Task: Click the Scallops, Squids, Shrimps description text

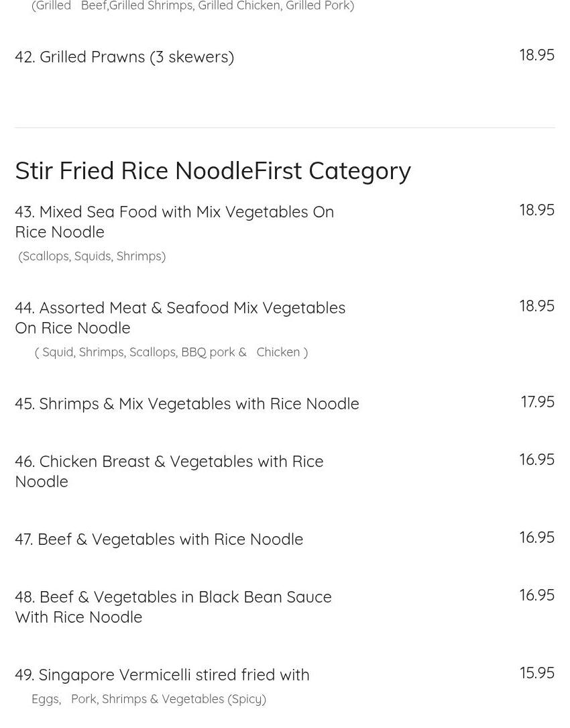Action: point(92,256)
